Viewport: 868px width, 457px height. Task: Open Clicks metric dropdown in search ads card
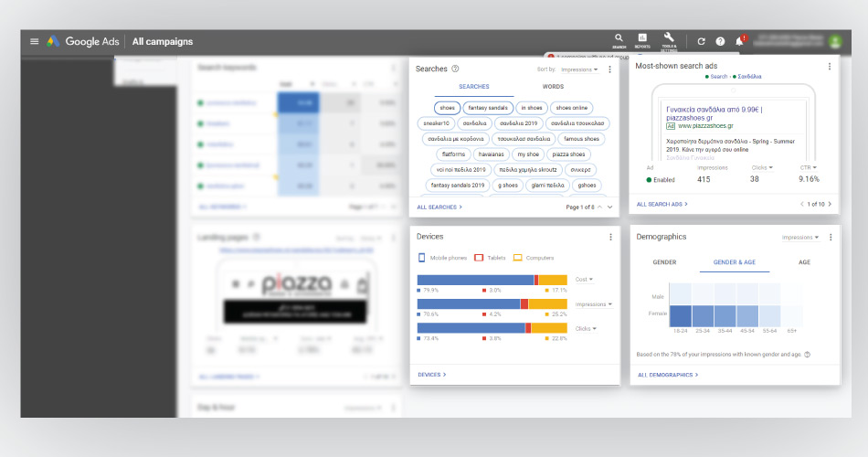(762, 168)
